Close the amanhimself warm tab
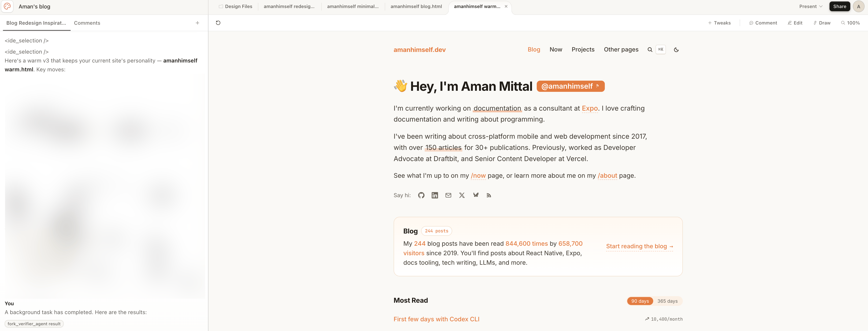Viewport: 868px width, 331px height. pyautogui.click(x=506, y=6)
